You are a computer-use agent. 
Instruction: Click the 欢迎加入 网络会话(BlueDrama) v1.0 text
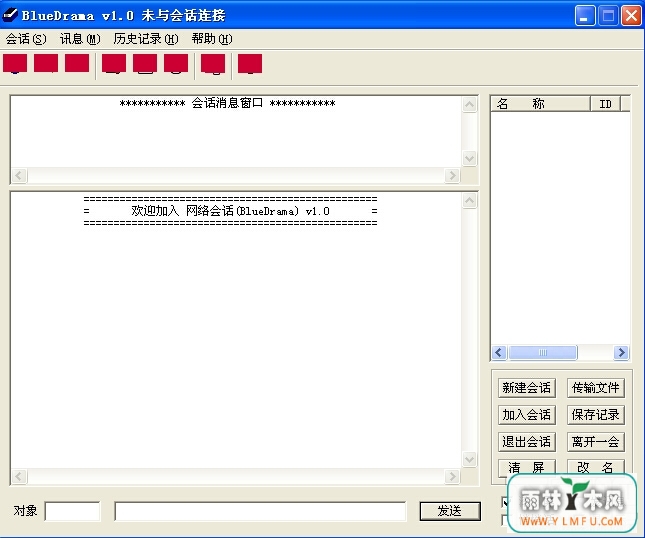coord(230,211)
